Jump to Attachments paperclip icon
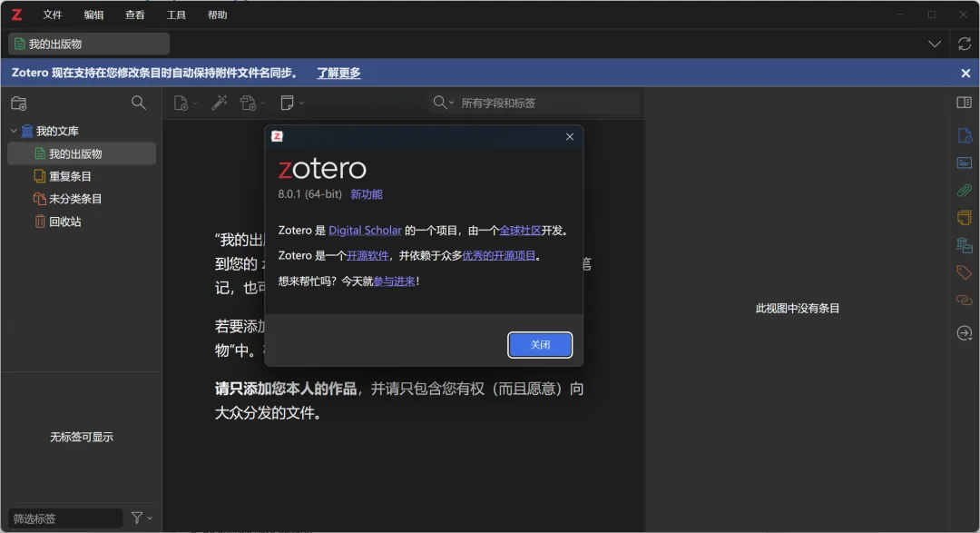Viewport: 980px width, 533px height. 965,190
